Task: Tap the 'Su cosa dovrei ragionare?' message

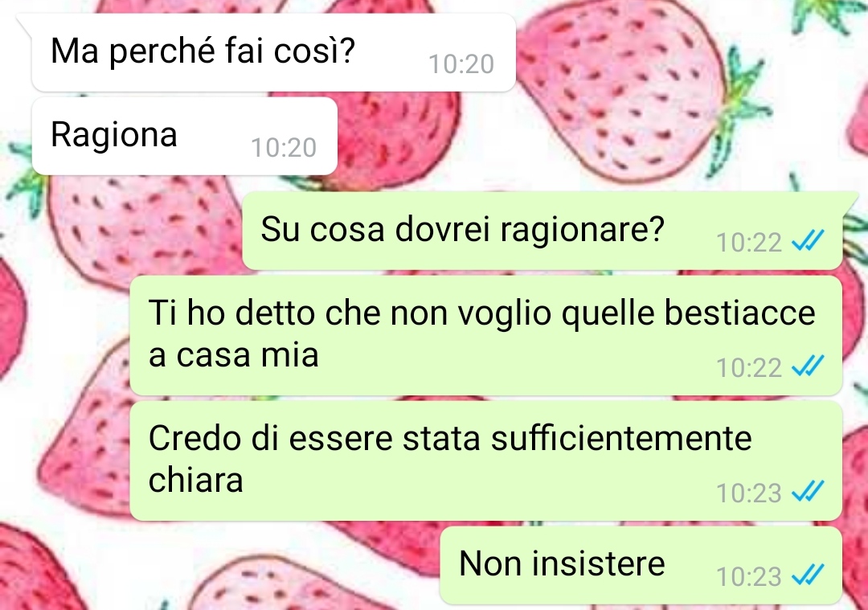Action: tap(542, 231)
